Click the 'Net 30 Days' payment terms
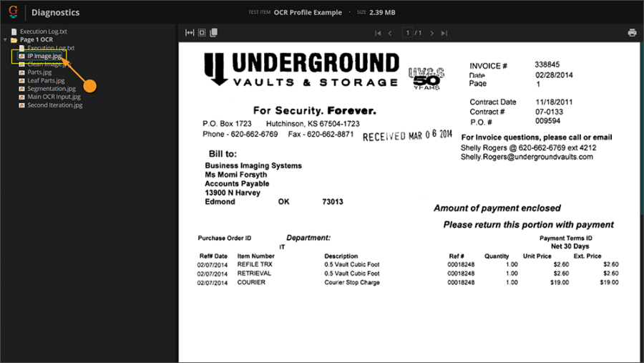 570,246
